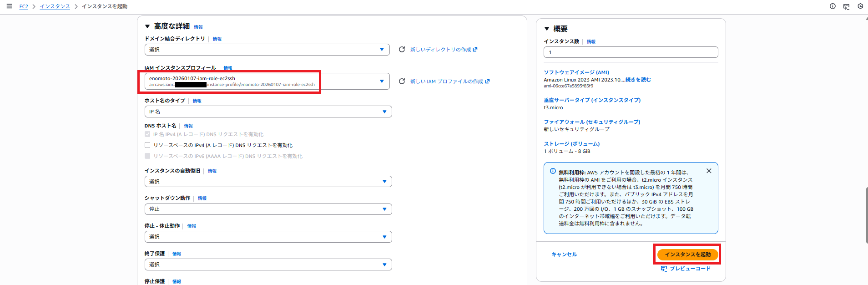Click refresh icon beside IAM instance profile
The height and width of the screenshot is (285, 868).
coord(402,81)
